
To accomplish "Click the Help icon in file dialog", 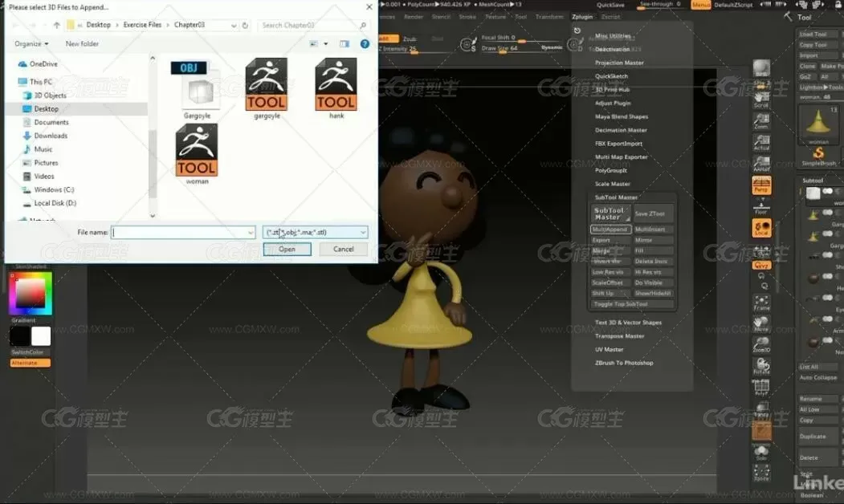I will [365, 43].
